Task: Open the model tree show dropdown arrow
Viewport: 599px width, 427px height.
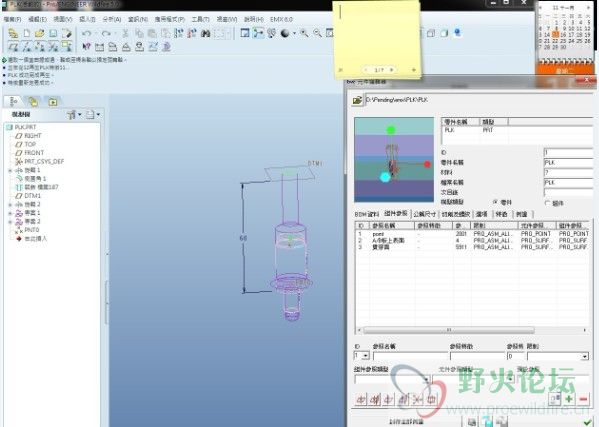Action: point(98,114)
